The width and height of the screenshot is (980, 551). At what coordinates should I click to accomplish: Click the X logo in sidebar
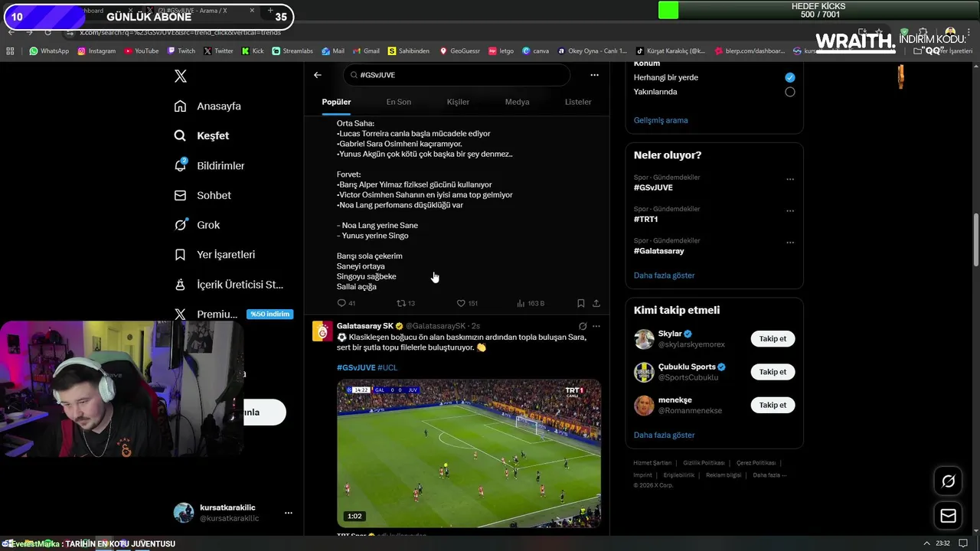click(180, 76)
